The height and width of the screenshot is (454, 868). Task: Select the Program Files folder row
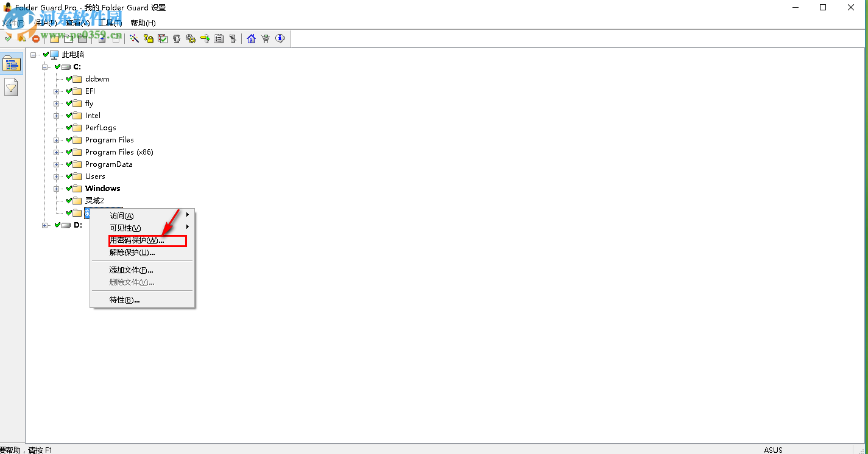[x=110, y=140]
